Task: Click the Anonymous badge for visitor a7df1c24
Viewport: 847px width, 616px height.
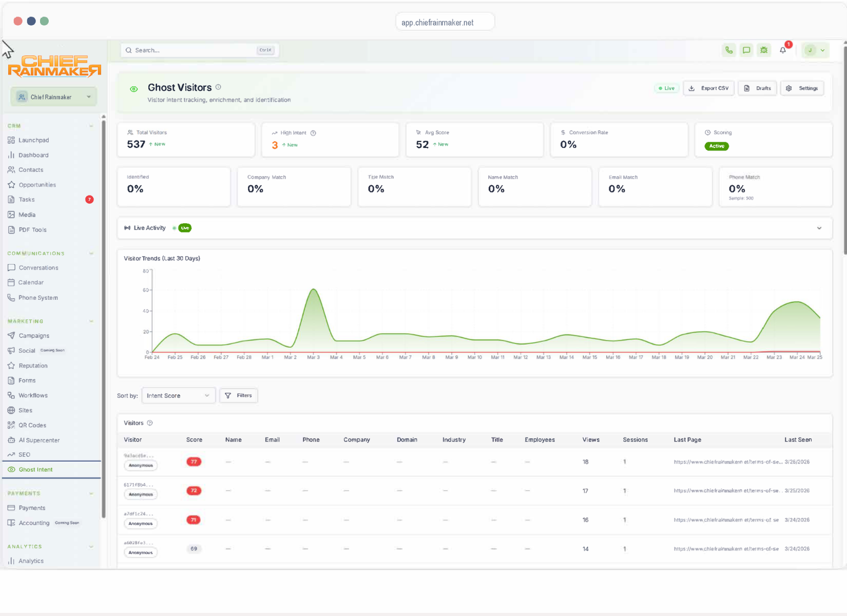Action: [x=141, y=524]
